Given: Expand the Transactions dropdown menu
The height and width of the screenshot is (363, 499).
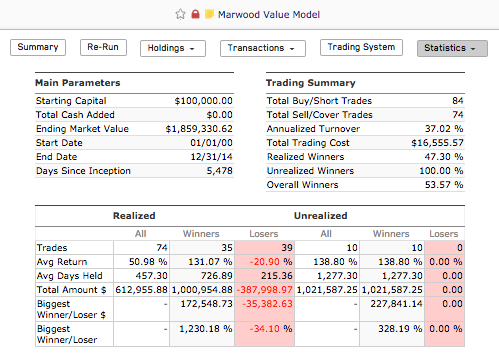Looking at the screenshot, I should [263, 48].
